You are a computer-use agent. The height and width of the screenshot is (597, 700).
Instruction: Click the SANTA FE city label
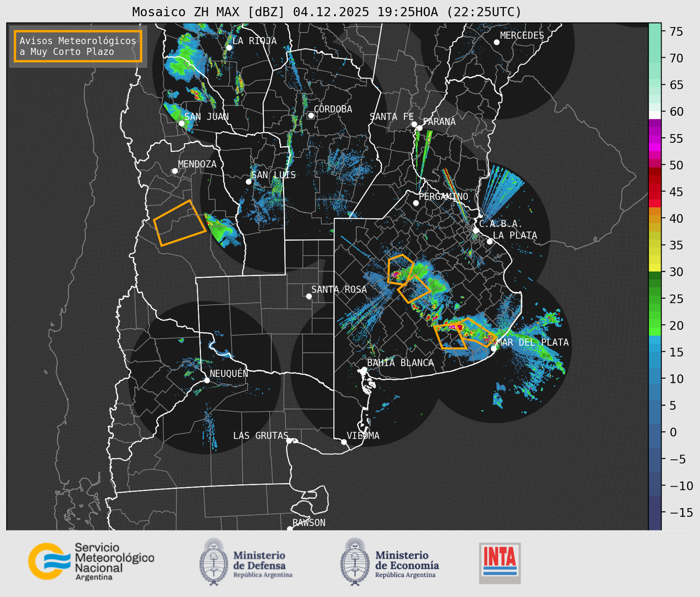click(392, 117)
